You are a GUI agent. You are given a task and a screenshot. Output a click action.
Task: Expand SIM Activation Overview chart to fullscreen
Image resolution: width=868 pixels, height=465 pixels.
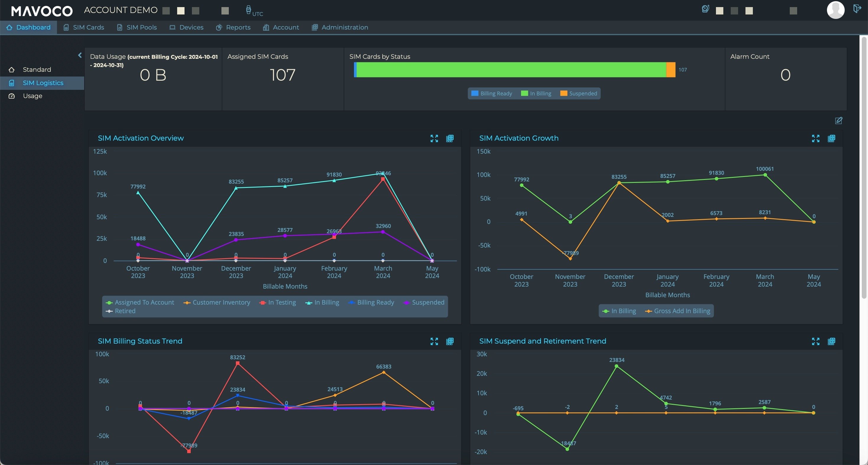(x=434, y=138)
